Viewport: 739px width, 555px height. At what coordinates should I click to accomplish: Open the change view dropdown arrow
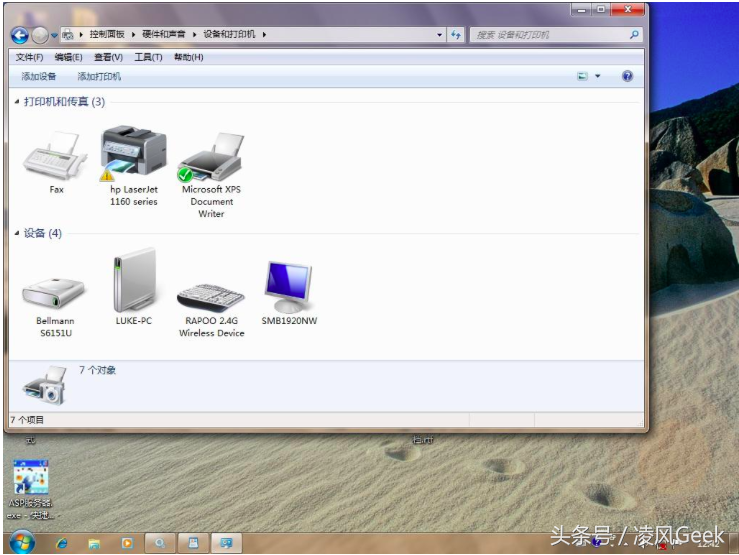click(x=598, y=76)
